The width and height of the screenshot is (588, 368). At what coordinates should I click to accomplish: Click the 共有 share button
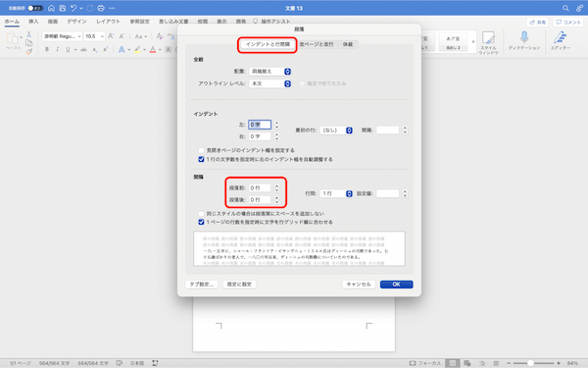click(537, 23)
